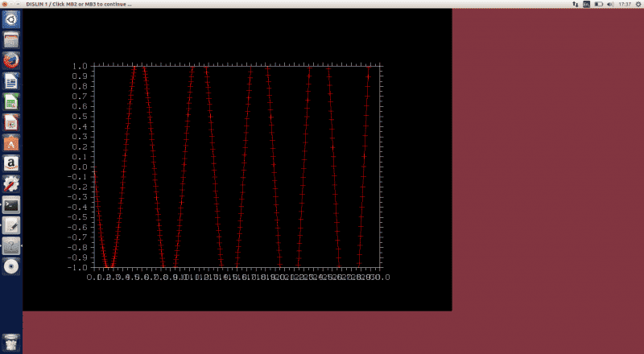Click inside the DISLIN plot area
The height and width of the screenshot is (354, 644).
[x=237, y=167]
